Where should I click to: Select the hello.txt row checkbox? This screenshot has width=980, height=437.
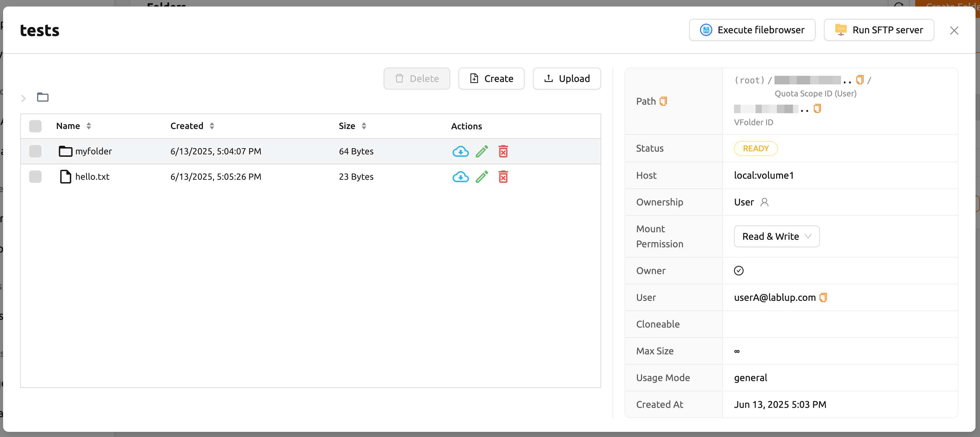pyautogui.click(x=35, y=177)
